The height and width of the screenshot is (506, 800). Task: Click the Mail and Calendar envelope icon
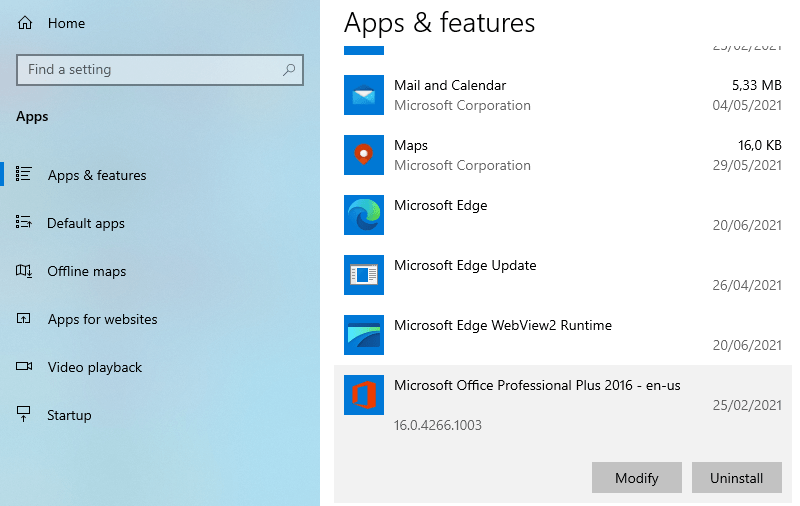pos(364,95)
